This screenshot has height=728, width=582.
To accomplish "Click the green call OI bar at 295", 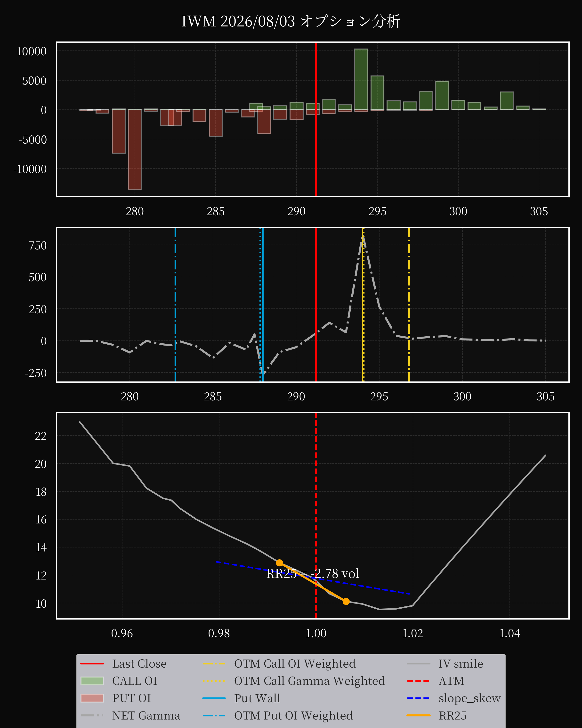I will point(377,93).
